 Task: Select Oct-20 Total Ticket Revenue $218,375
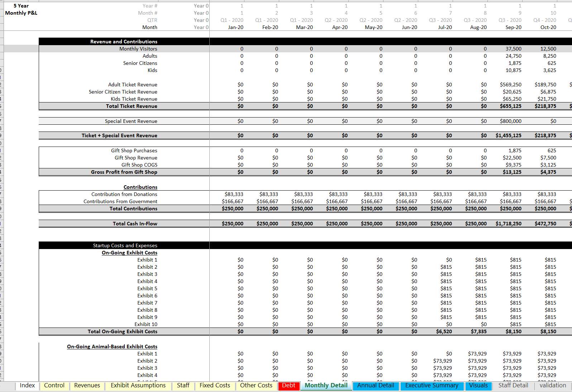(x=545, y=106)
